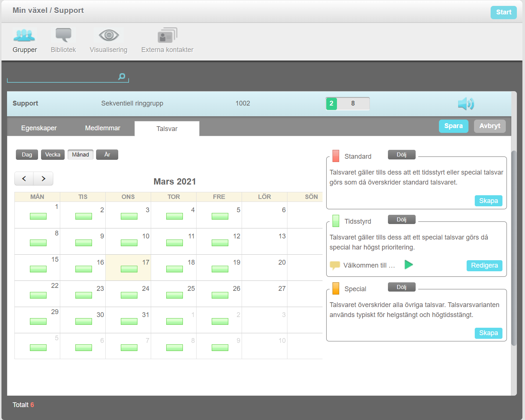Click the speaker icon in Support row
The image size is (525, 420).
[x=466, y=104]
